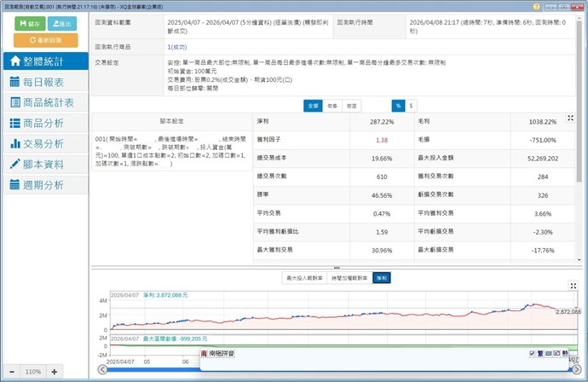This screenshot has width=588, height=382.
Task: Switch display to percentage % mode
Action: point(398,106)
